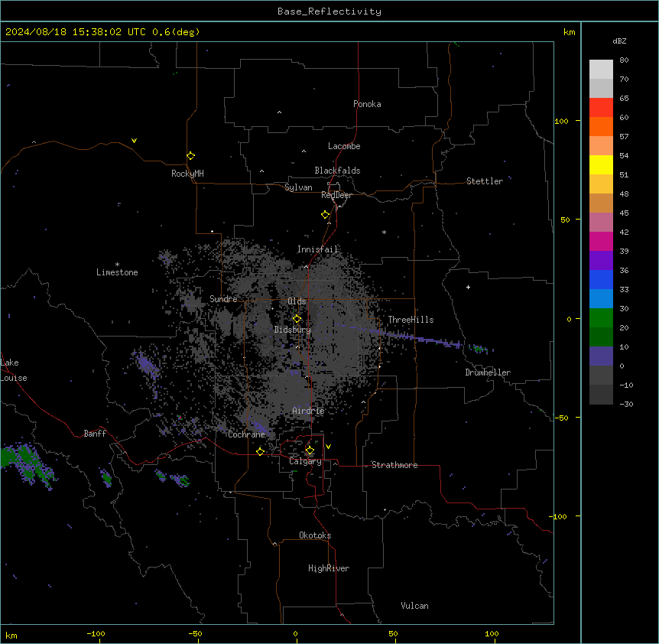Image resolution: width=659 pixels, height=644 pixels.
Task: Click the Banff label
Action: point(95,434)
